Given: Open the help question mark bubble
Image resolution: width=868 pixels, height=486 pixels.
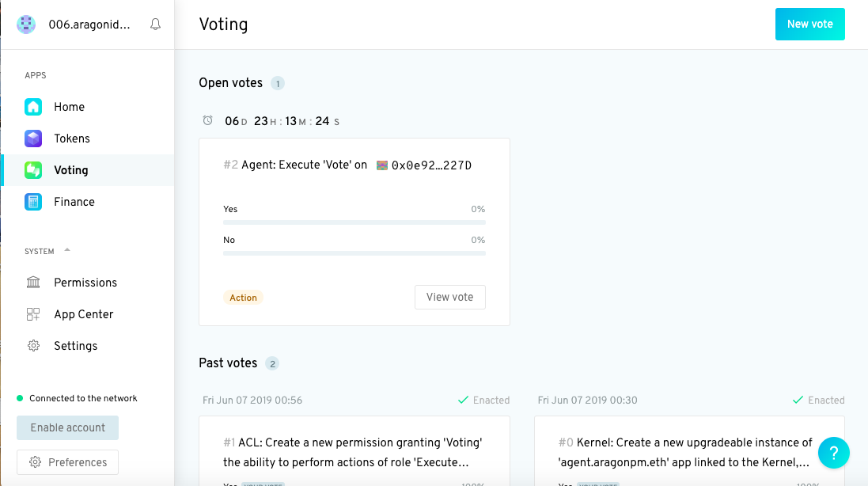Looking at the screenshot, I should [x=834, y=453].
